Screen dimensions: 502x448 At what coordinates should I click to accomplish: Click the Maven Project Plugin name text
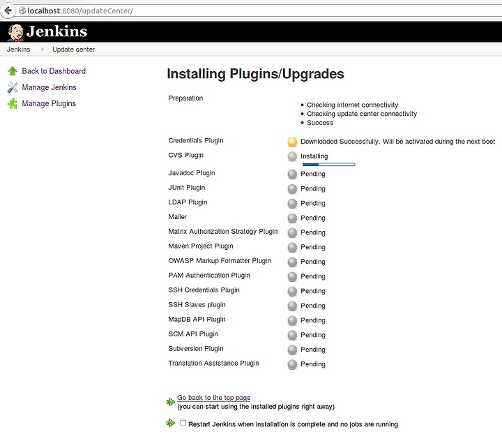tap(201, 246)
